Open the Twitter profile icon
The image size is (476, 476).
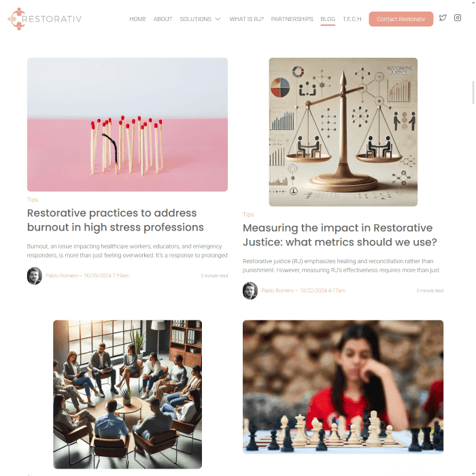[x=443, y=18]
